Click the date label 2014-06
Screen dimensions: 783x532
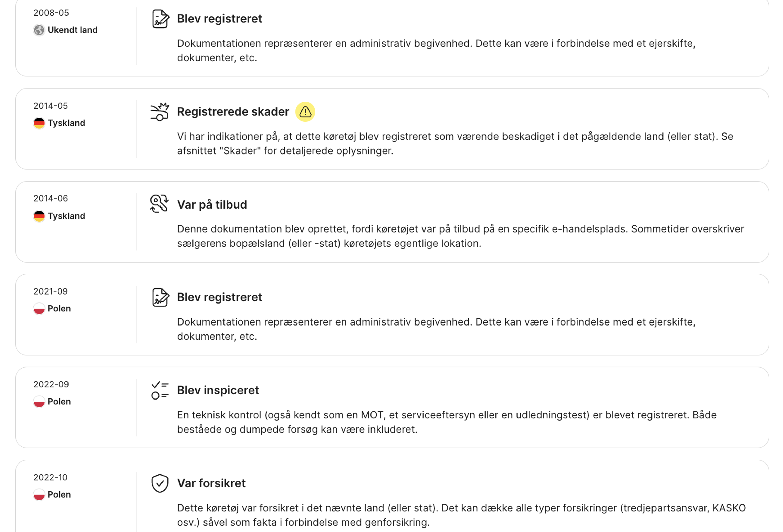[50, 198]
